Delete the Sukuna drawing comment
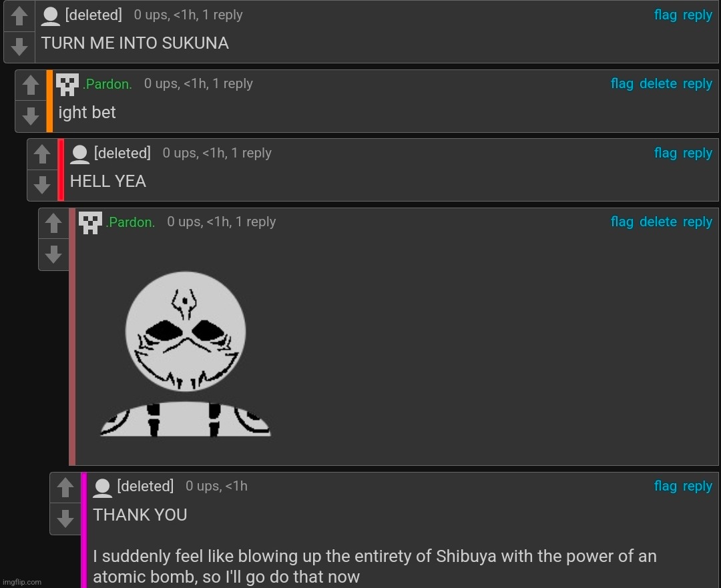 click(x=658, y=222)
